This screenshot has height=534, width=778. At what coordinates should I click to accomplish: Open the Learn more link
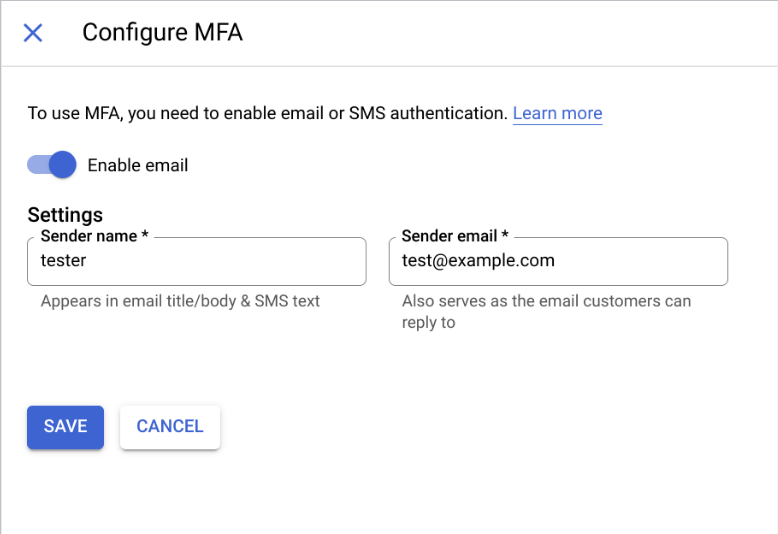point(557,113)
